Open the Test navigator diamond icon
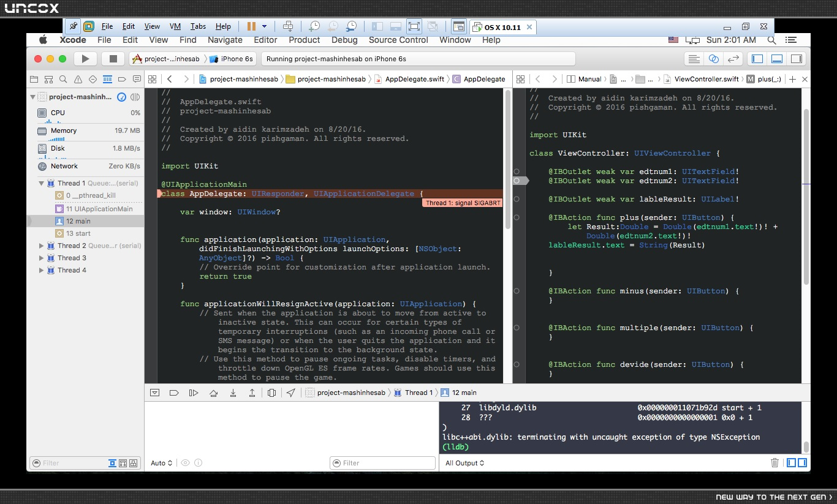This screenshot has height=504, width=837. pyautogui.click(x=93, y=79)
